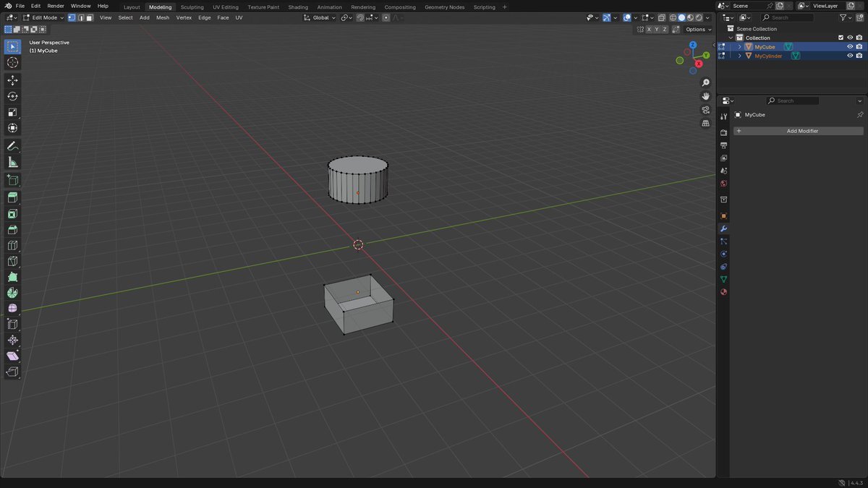868x488 pixels.
Task: Select the Smooth tool
Action: coord(12,309)
